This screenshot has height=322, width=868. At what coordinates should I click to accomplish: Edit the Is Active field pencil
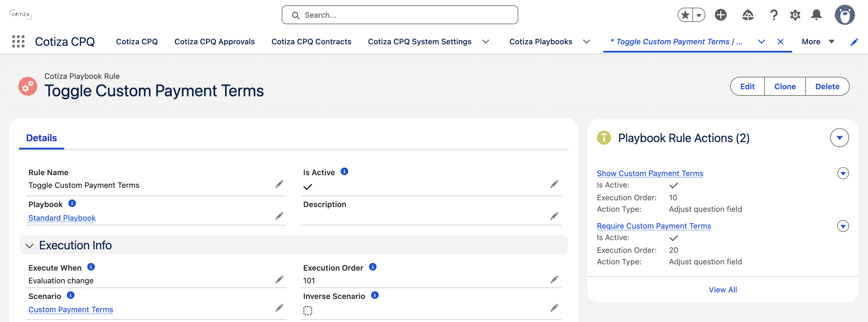pyautogui.click(x=554, y=184)
